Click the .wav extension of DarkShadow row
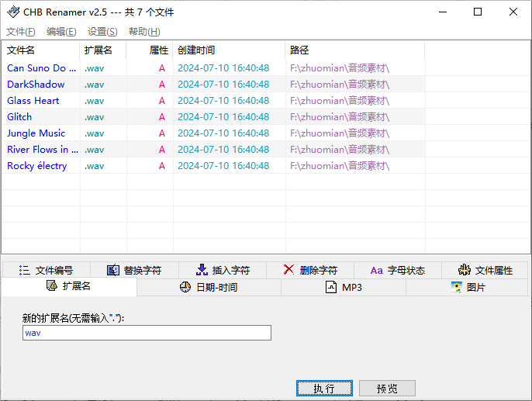 (x=95, y=85)
